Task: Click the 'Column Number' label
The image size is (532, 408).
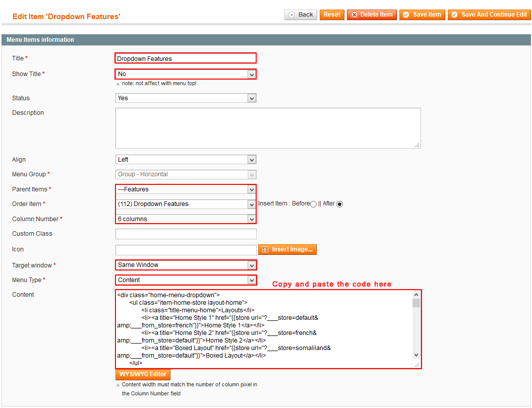Action: coord(35,219)
